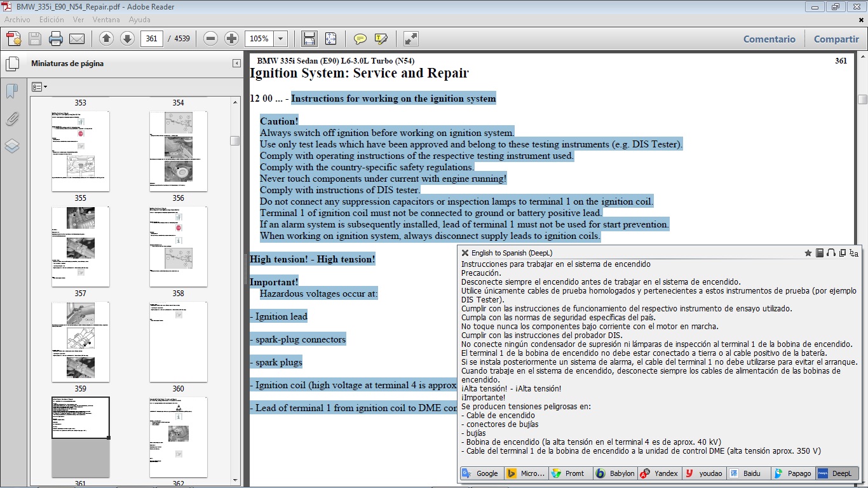Open the Edición menu

click(x=51, y=20)
